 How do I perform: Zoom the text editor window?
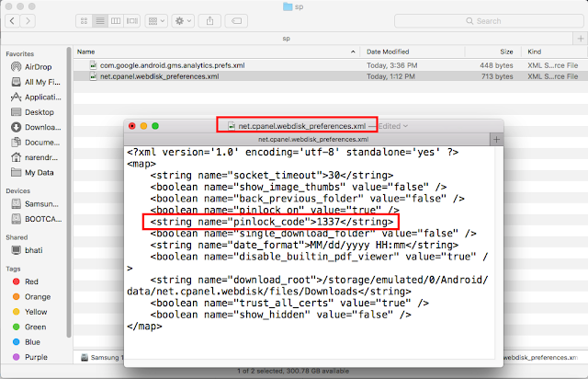[x=155, y=126]
